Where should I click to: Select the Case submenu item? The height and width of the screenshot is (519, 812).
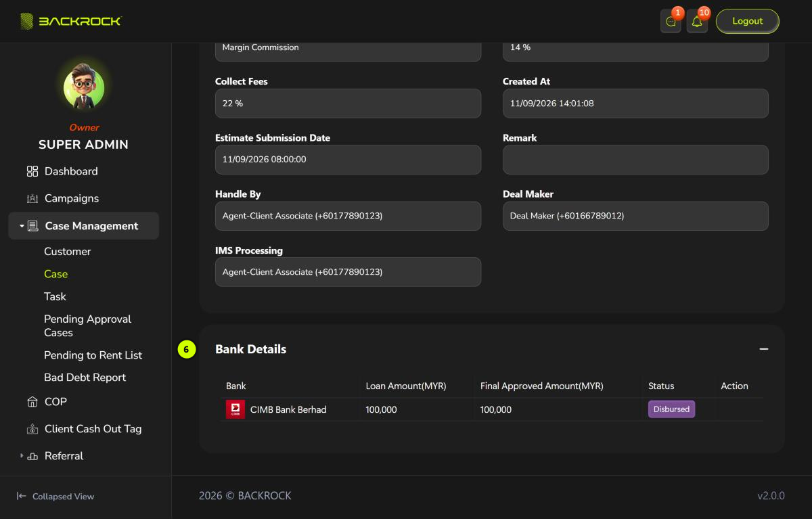click(x=56, y=274)
